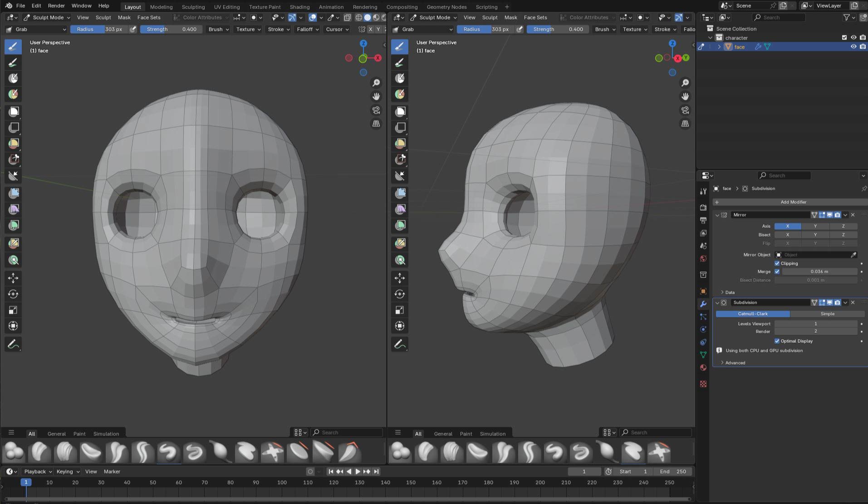The width and height of the screenshot is (868, 504).
Task: Click the Blob brush thumbnail in left asset shelf
Action: click(14, 452)
